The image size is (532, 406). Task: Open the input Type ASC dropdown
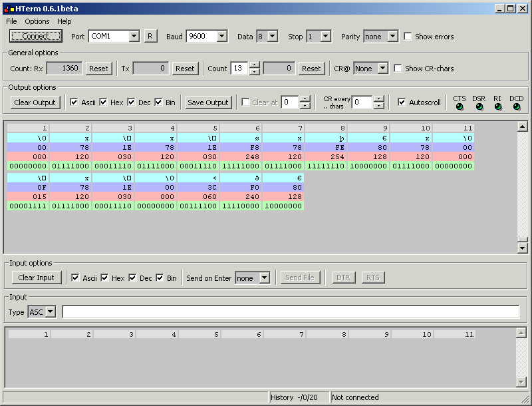[x=51, y=311]
